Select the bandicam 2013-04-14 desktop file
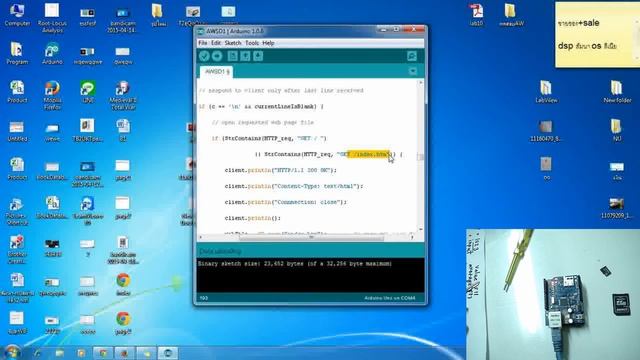Screen dimensions: 640x360 point(122,20)
